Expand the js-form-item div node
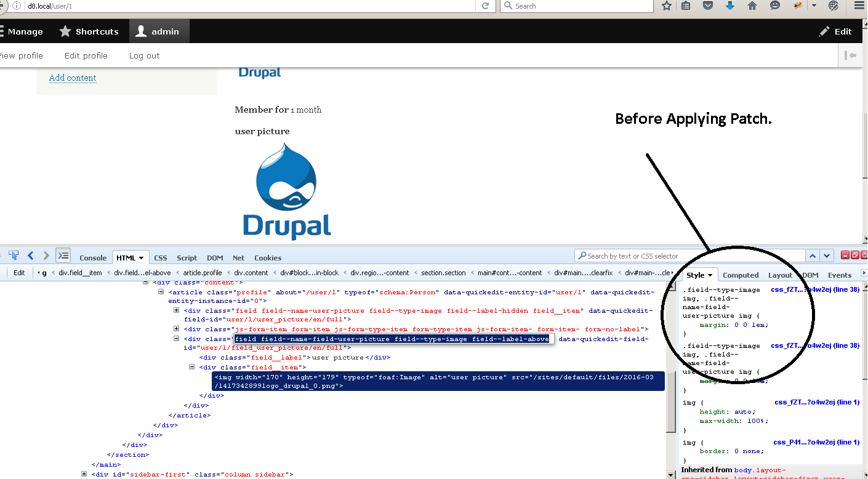 pos(176,329)
